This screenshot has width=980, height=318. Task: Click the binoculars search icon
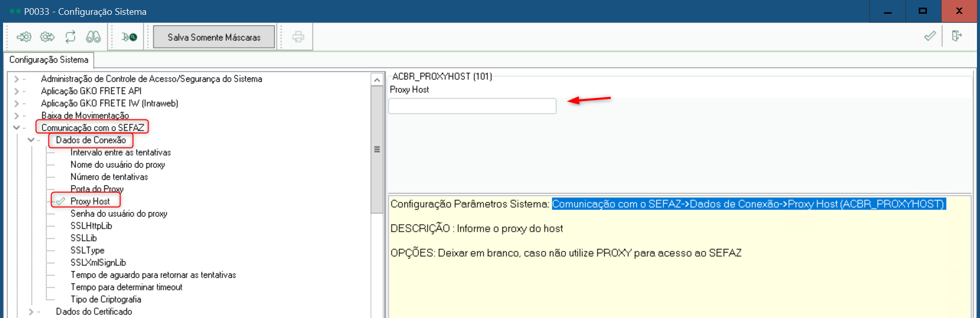[x=93, y=37]
